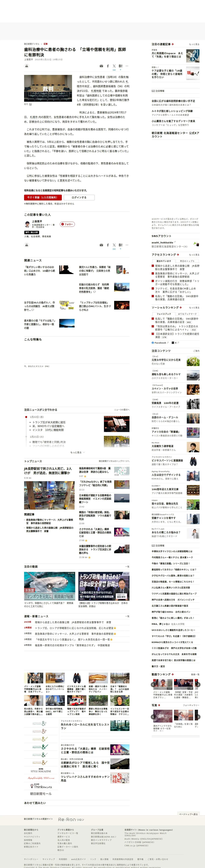Click the mail icon below the author profile
This screenshot has width=205, height=868.
tap(101, 245)
